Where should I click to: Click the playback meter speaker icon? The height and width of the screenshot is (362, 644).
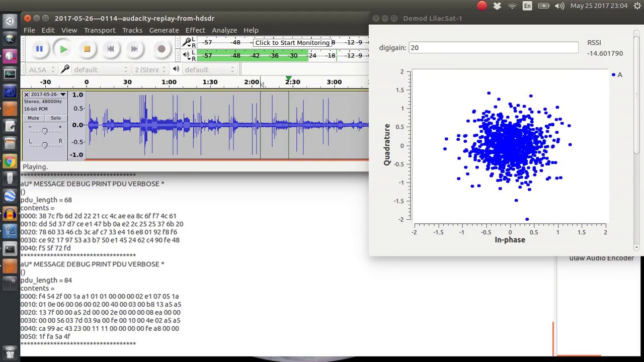coord(187,55)
